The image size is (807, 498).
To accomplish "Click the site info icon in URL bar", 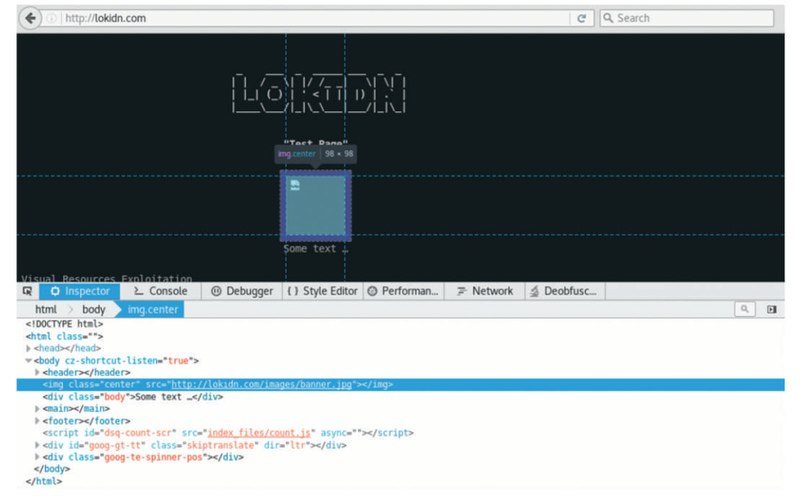I will [51, 19].
